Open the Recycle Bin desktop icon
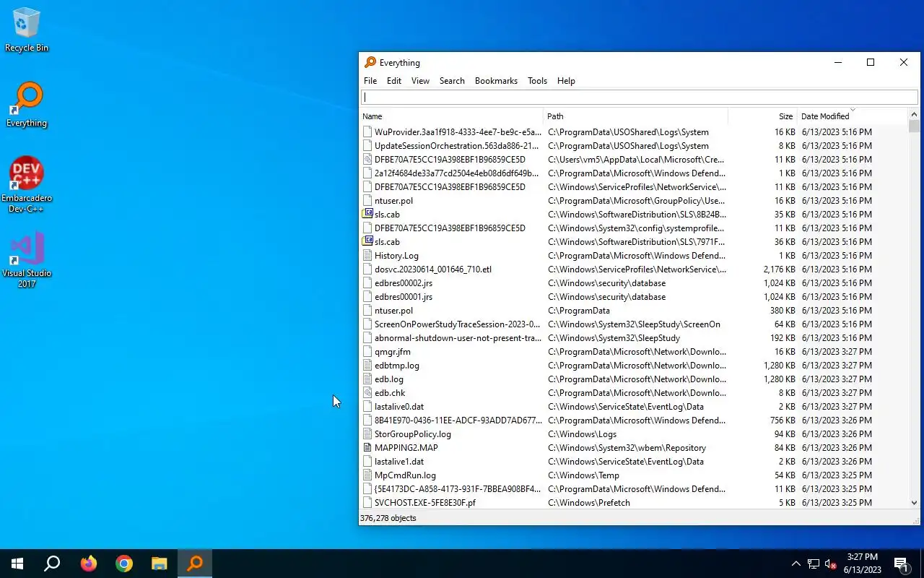 (27, 30)
